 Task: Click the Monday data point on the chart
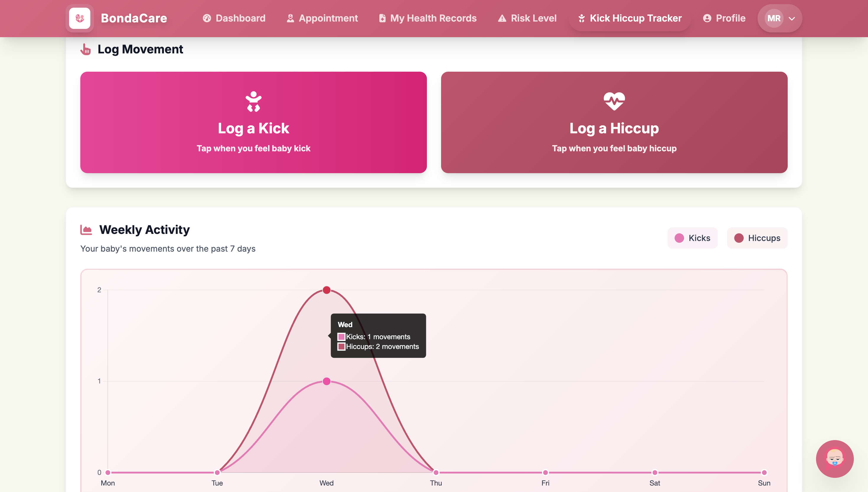coord(108,473)
